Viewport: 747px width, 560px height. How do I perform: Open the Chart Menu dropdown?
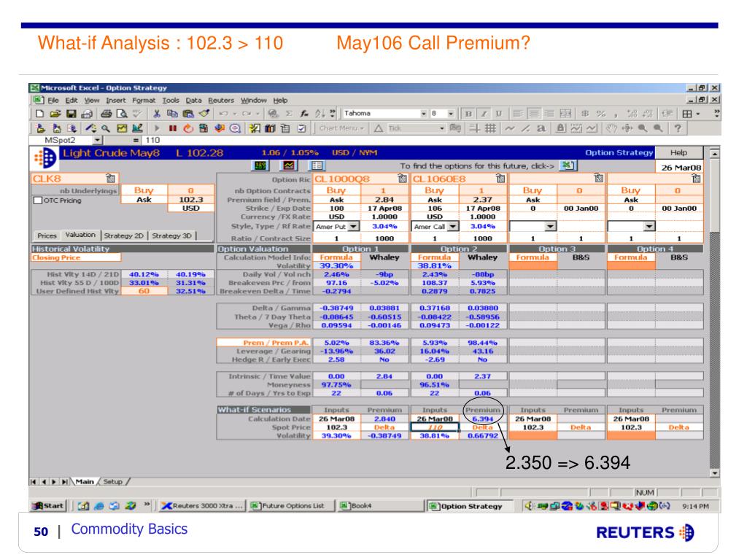[x=341, y=128]
